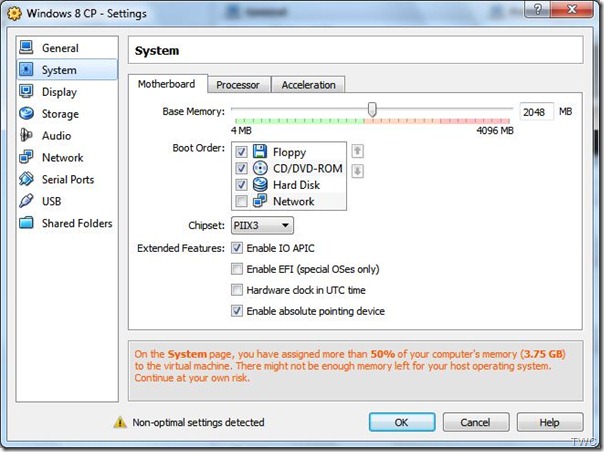Switch to the Processor tab
The height and width of the screenshot is (452, 604).
[238, 85]
